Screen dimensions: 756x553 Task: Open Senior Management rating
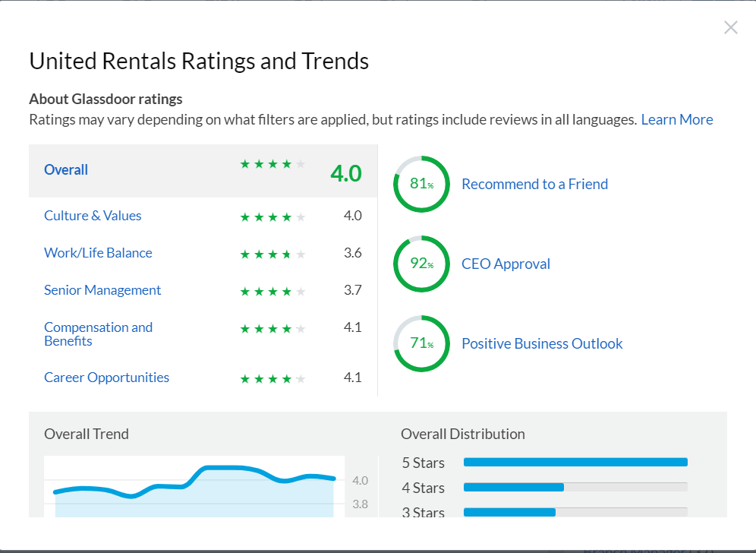coord(102,290)
